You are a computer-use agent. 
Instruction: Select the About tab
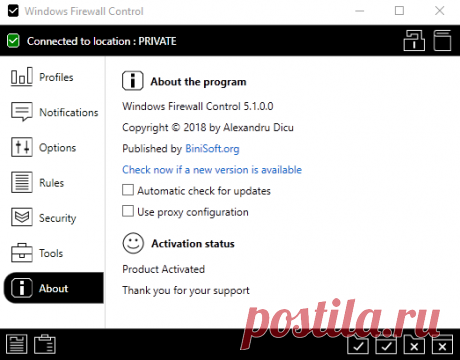(x=53, y=288)
